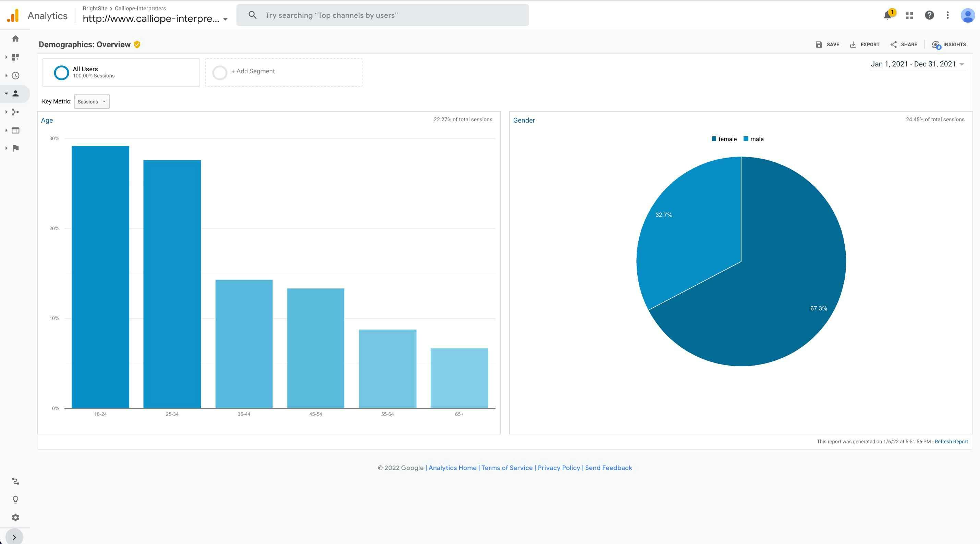Open the Customization dashboard icon
The width and height of the screenshot is (980, 544).
16,57
